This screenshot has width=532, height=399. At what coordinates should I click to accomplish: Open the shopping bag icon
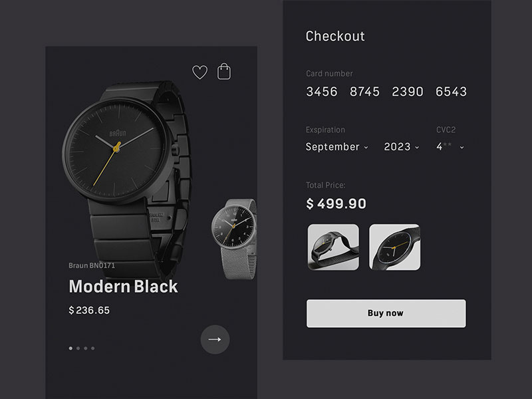pyautogui.click(x=225, y=72)
